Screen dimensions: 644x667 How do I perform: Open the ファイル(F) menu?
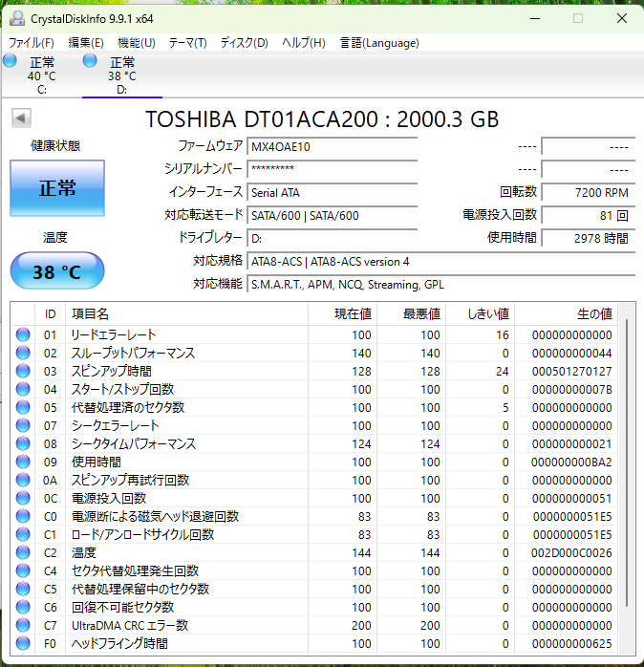click(32, 43)
